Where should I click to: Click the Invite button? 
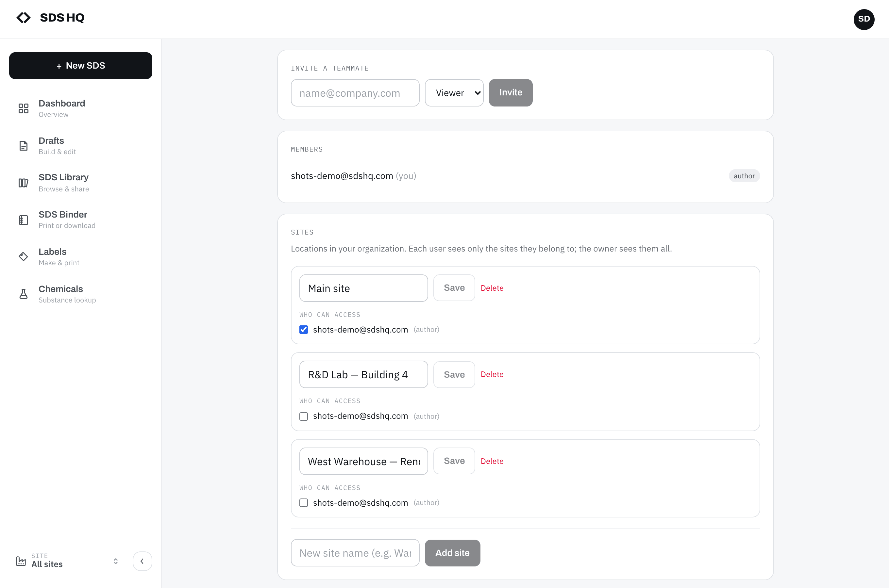pyautogui.click(x=511, y=93)
